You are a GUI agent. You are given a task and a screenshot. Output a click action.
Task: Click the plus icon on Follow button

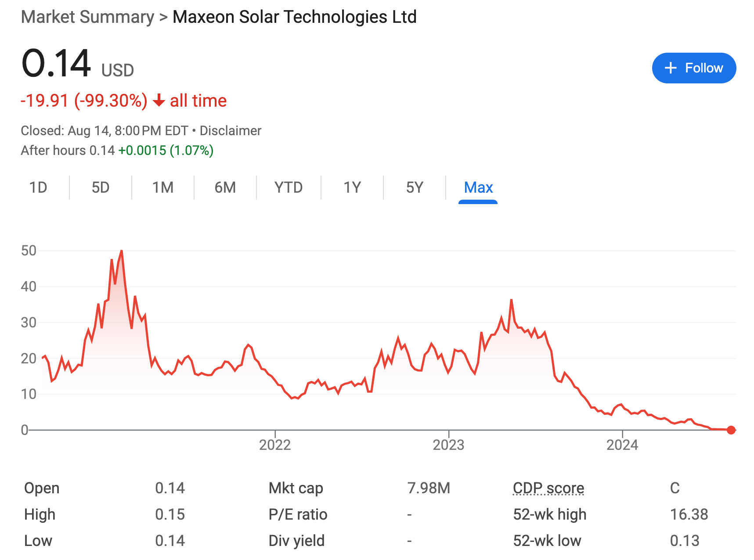coord(671,68)
